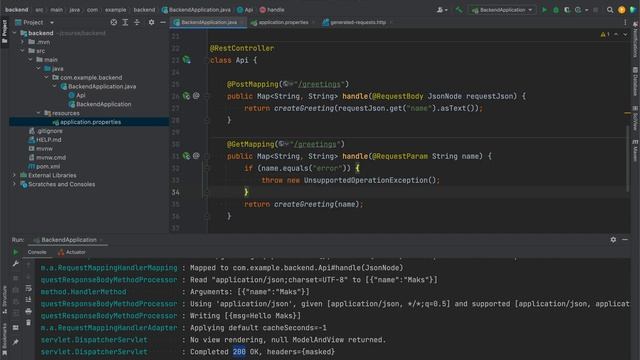Click the orange IDE updates icon
The width and height of the screenshot is (640, 360).
tap(621, 10)
